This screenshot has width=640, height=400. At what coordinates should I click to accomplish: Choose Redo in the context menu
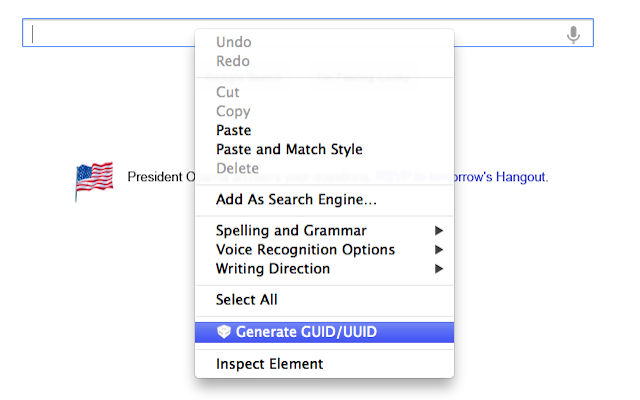tap(234, 61)
